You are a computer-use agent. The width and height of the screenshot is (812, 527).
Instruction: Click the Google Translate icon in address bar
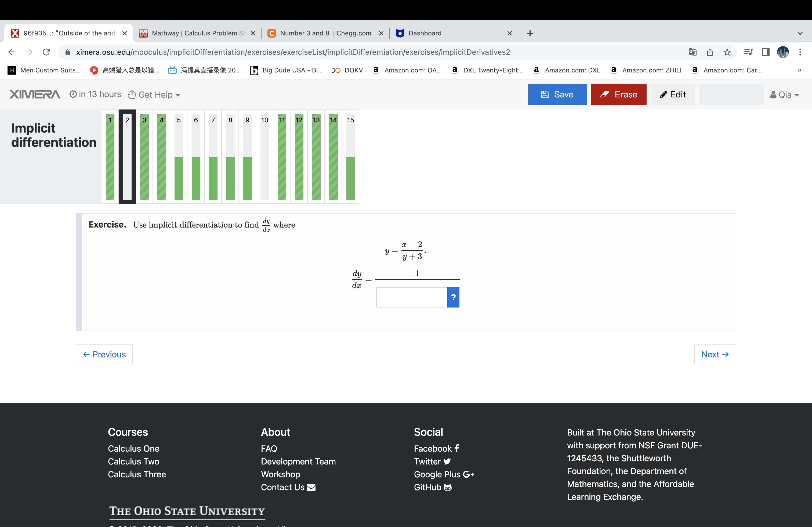[x=692, y=52]
